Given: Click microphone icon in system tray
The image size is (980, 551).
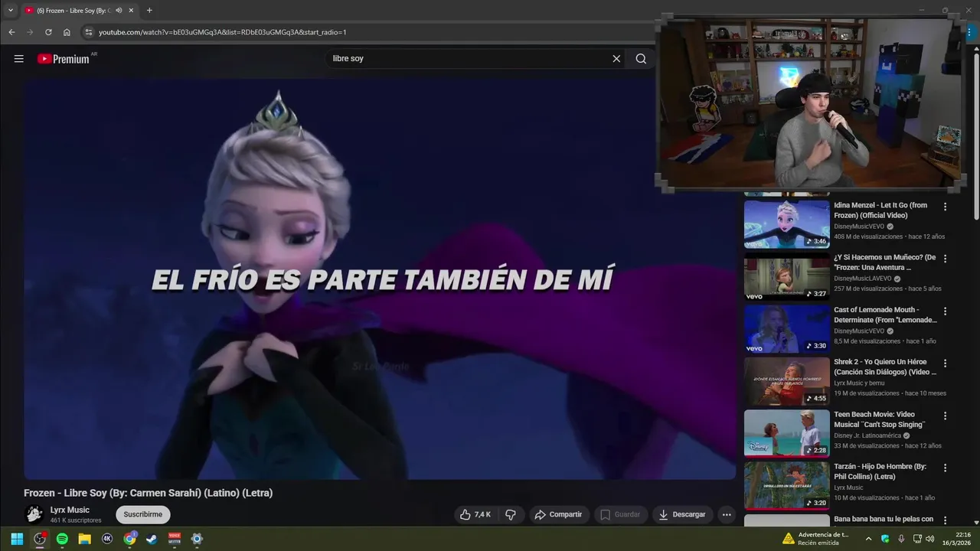Looking at the screenshot, I should [901, 539].
